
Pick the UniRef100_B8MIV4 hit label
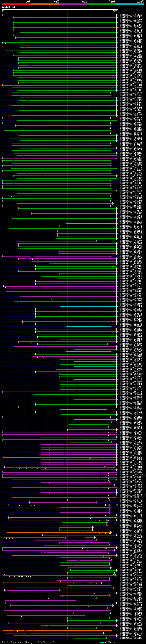pyautogui.click(x=131, y=165)
